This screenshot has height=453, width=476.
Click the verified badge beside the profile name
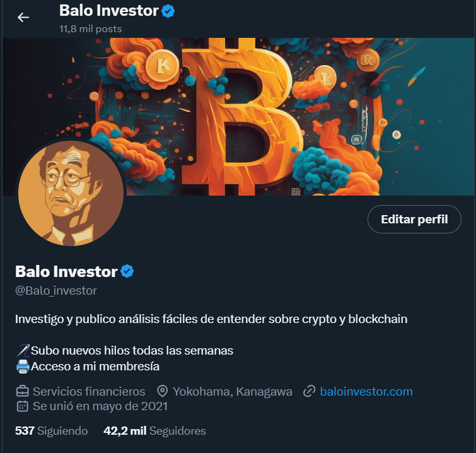pos(127,271)
